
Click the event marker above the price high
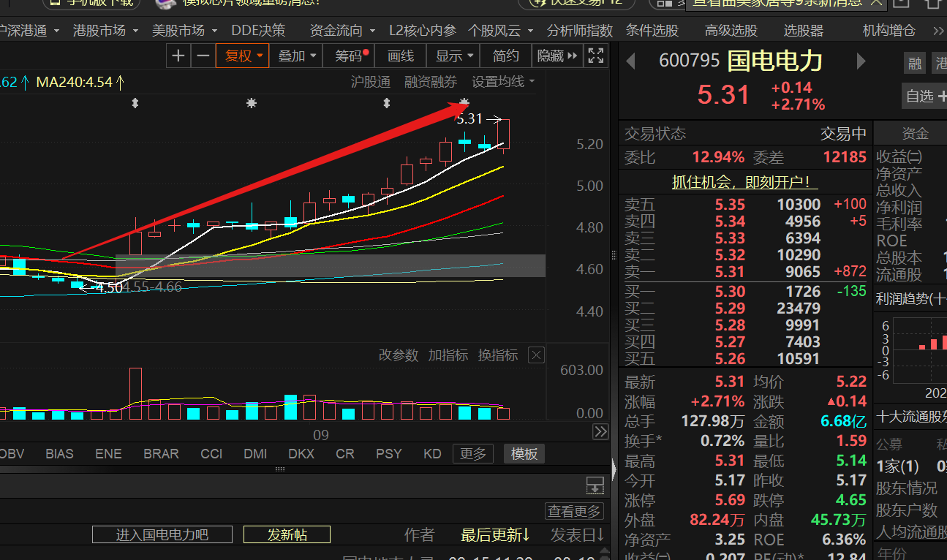point(464,102)
